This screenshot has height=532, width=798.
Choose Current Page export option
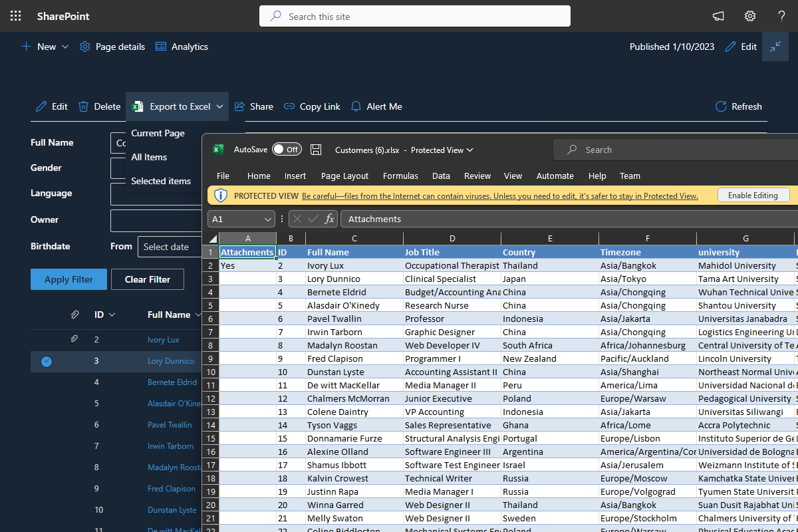point(158,133)
